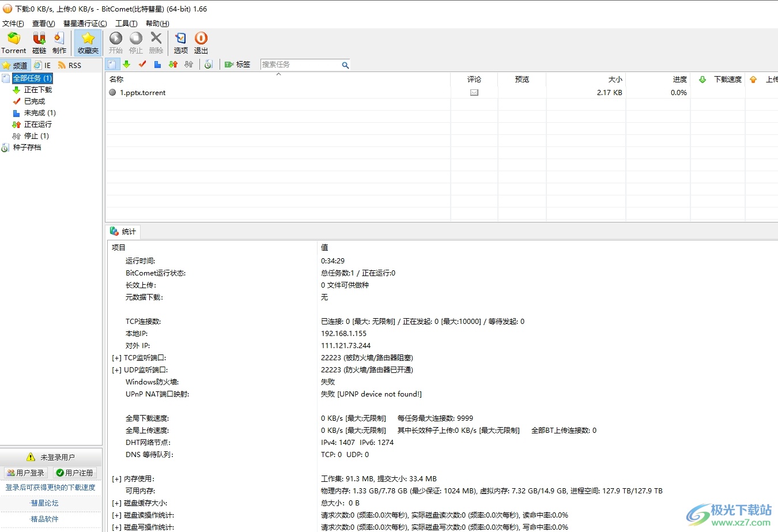Open the 文件(F) menu
778x532 pixels.
pos(13,24)
